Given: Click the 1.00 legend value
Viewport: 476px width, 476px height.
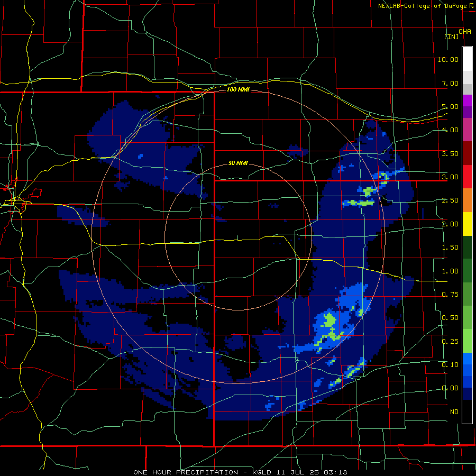Looking at the screenshot, I should (x=450, y=271).
